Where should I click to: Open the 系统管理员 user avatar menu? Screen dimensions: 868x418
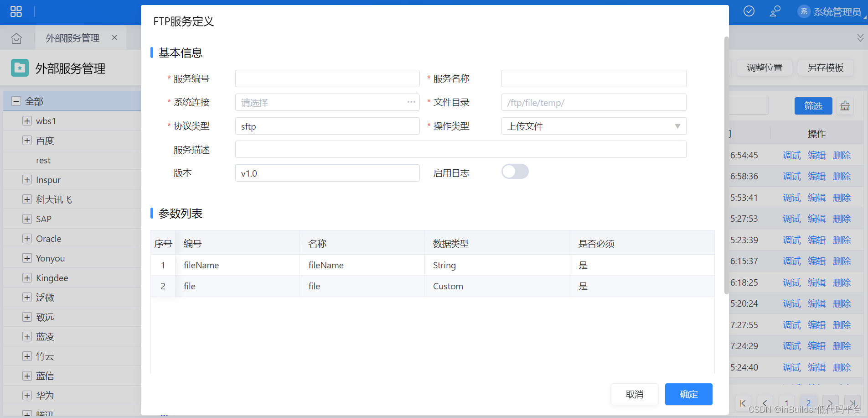click(x=804, y=11)
